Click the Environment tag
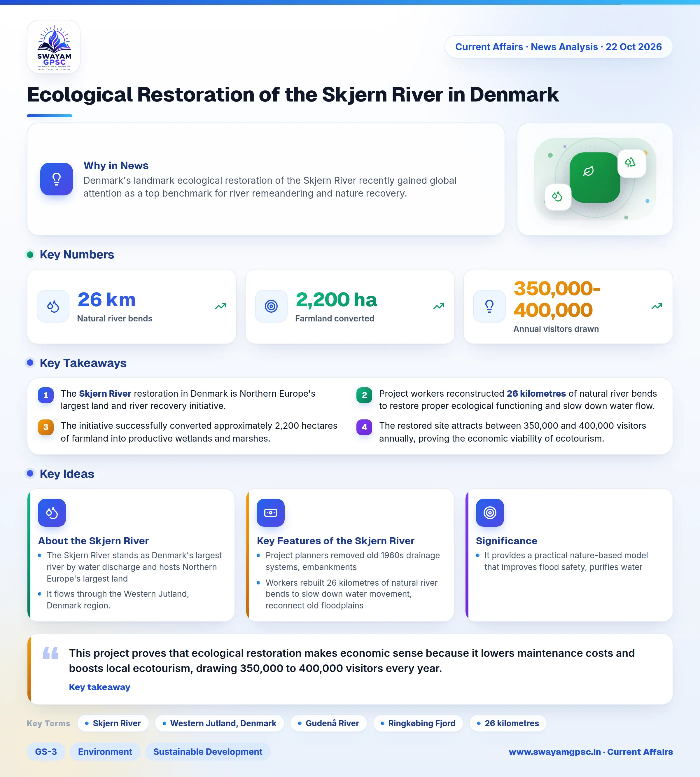 point(105,752)
